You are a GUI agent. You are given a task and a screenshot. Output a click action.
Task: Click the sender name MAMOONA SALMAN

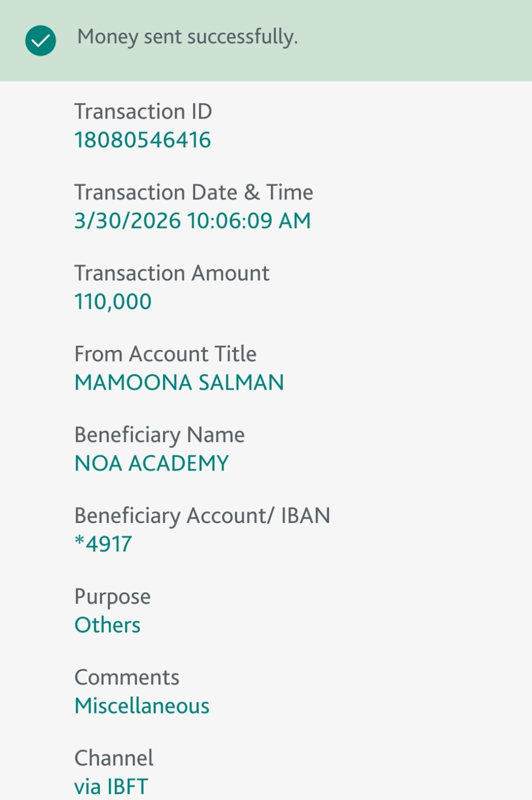pos(179,382)
